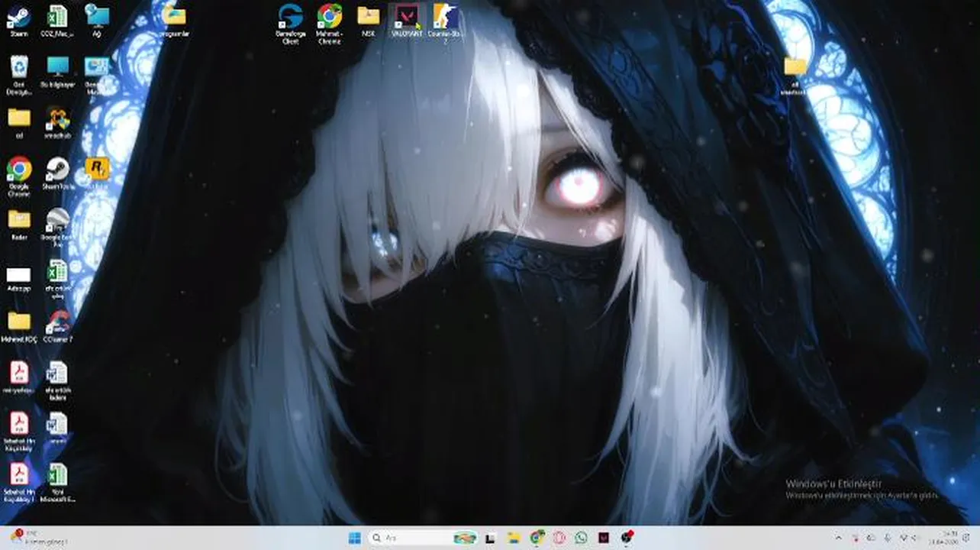Launch the VALORANT shortcut
Image resolution: width=980 pixels, height=550 pixels.
point(406,21)
